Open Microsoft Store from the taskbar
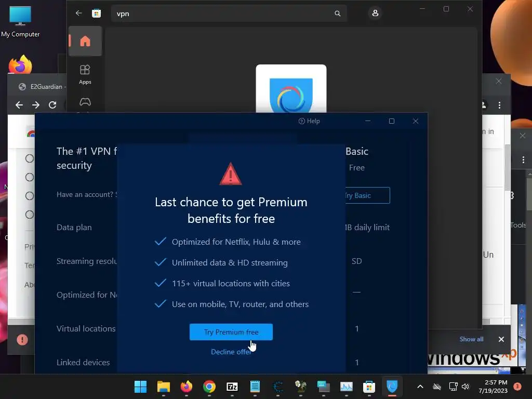Screen dimensions: 532x399 369,387
